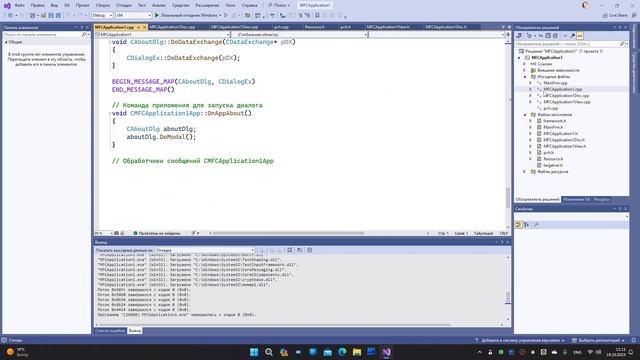Click wrench properties icon in Solution Explorer
Image resolution: width=640 pixels, height=360 pixels.
click(x=573, y=36)
